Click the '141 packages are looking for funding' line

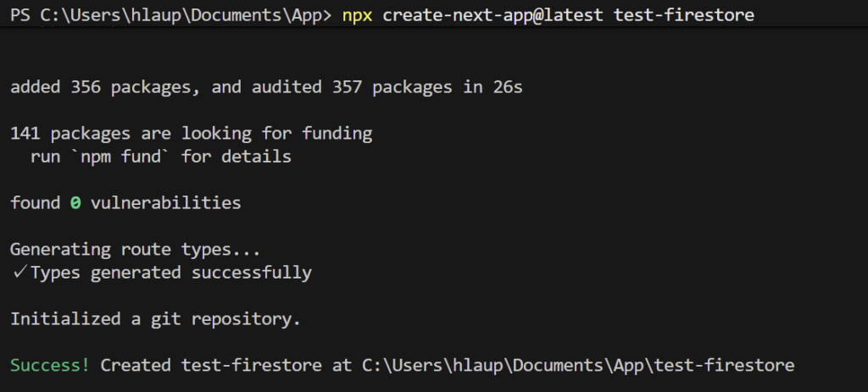(x=191, y=133)
